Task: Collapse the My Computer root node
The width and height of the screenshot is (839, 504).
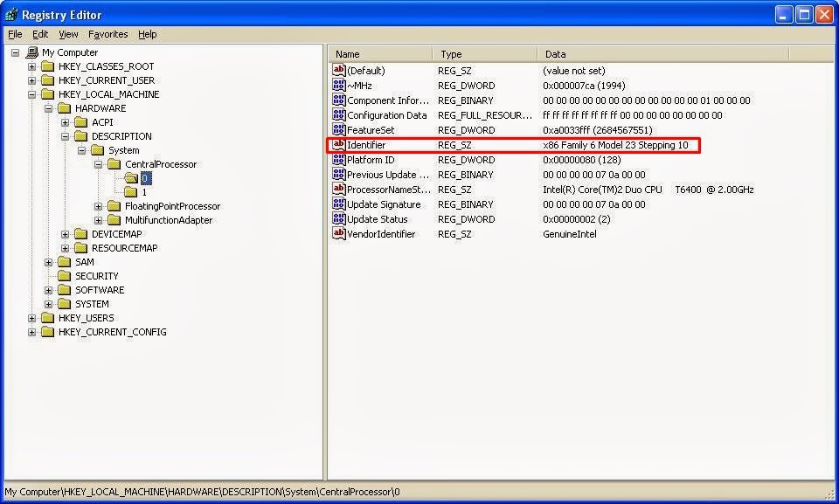Action: coord(16,52)
